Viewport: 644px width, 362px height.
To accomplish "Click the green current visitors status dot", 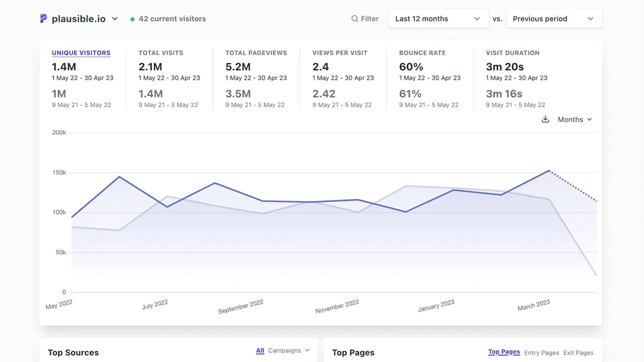I will 132,19.
